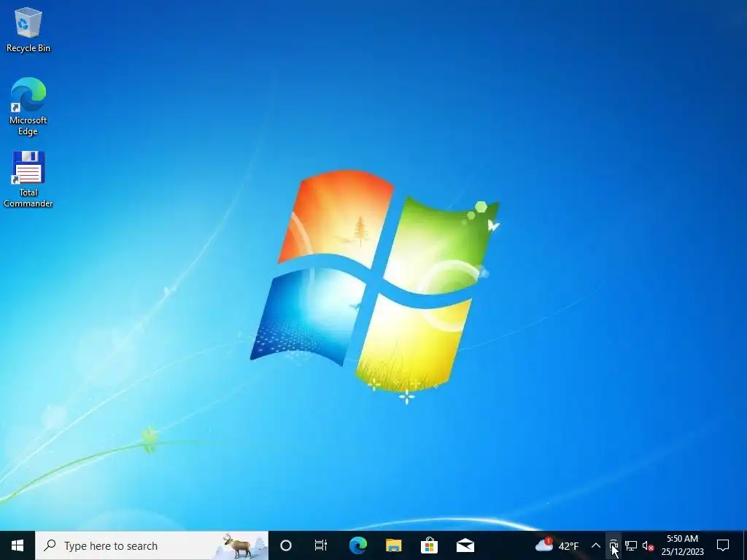Click the muted volume speaker icon
This screenshot has height=560, width=747.
[648, 545]
